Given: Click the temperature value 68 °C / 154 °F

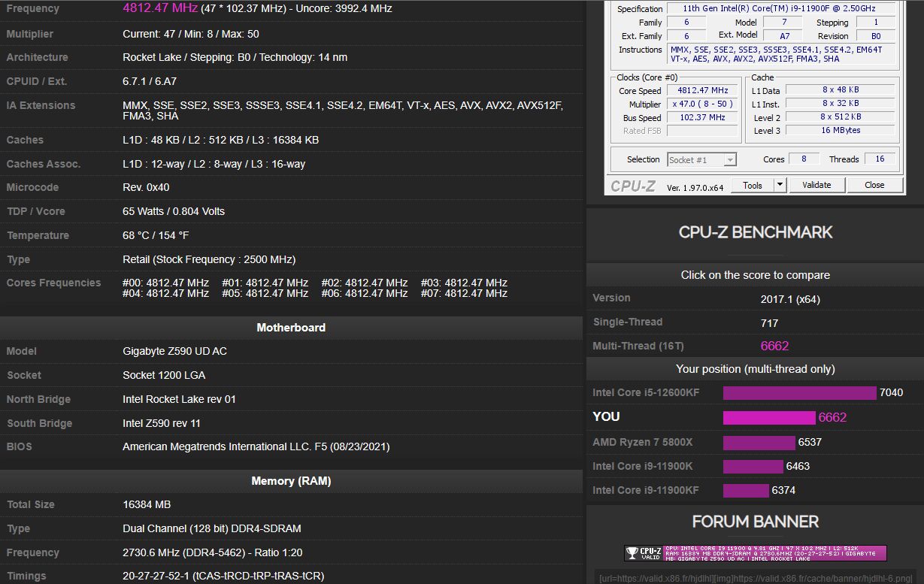Looking at the screenshot, I should tap(156, 235).
